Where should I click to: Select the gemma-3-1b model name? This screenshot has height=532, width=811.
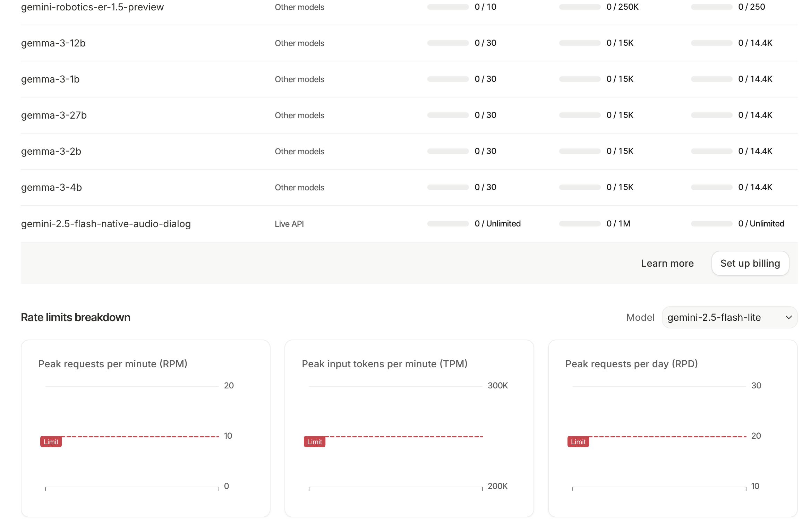50,79
